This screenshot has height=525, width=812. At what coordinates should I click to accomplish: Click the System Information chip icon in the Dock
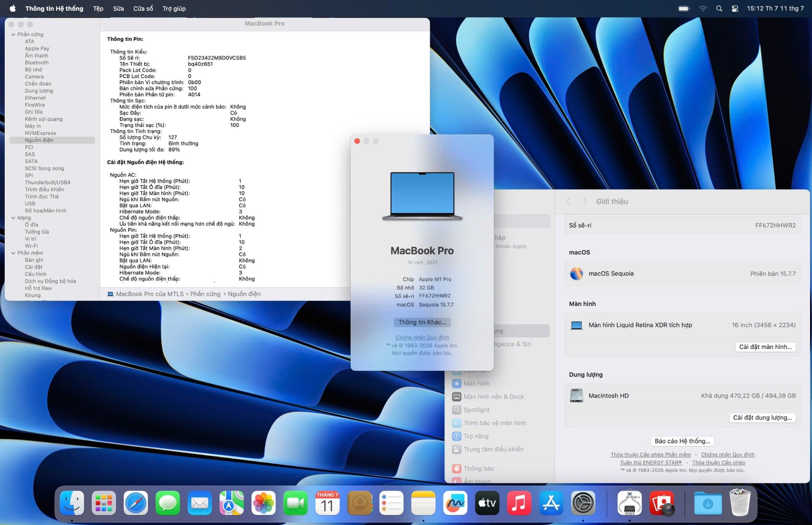point(630,503)
